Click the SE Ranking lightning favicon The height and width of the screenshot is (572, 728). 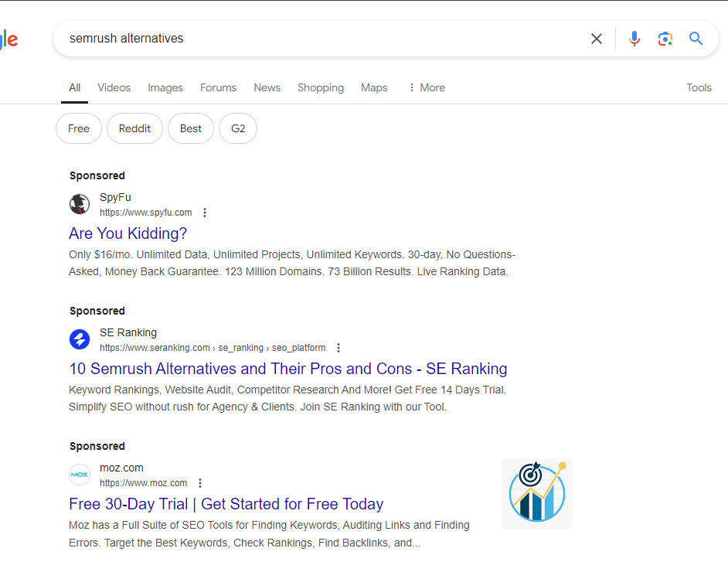tap(80, 339)
